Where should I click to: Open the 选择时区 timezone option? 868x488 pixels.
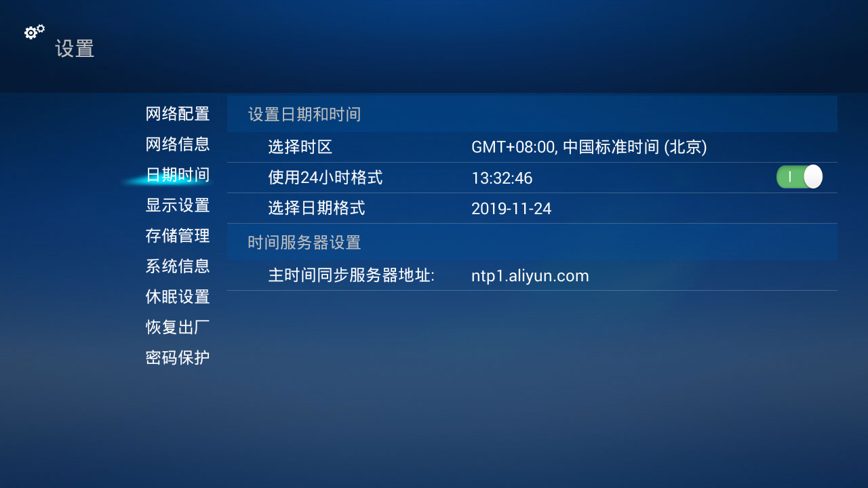[x=300, y=147]
